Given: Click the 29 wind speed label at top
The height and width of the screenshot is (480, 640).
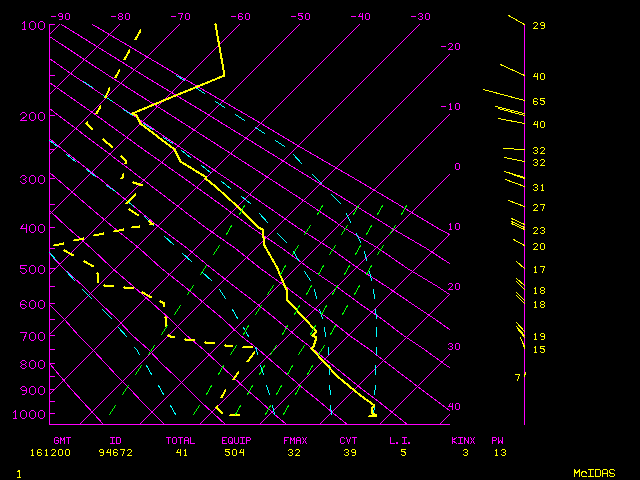Looking at the screenshot, I should (x=538, y=25).
